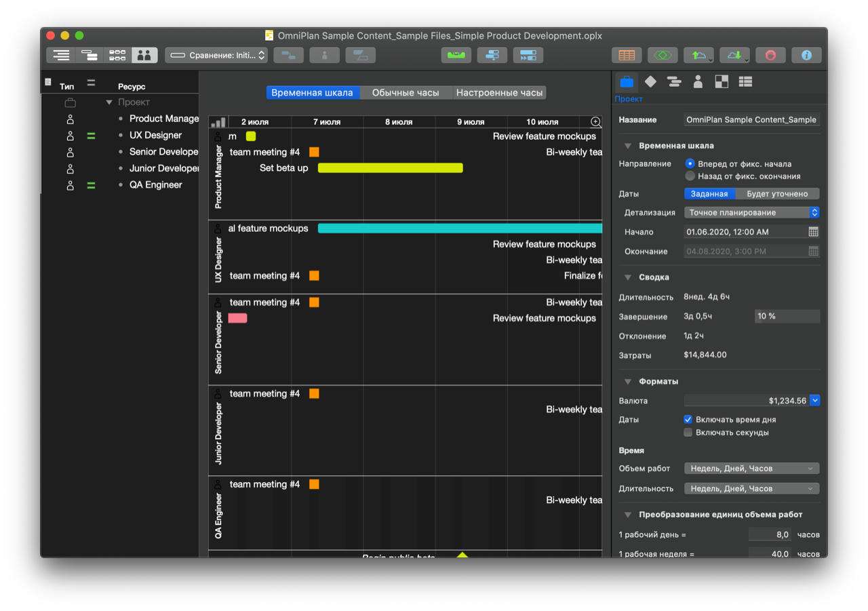This screenshot has height=611, width=868.
Task: Switch to Task outline view
Action: (61, 56)
